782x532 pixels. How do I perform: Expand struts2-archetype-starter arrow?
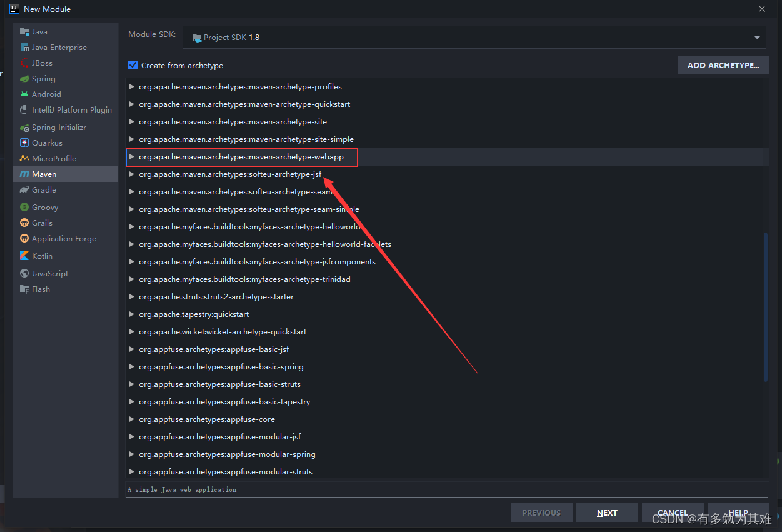pyautogui.click(x=131, y=297)
